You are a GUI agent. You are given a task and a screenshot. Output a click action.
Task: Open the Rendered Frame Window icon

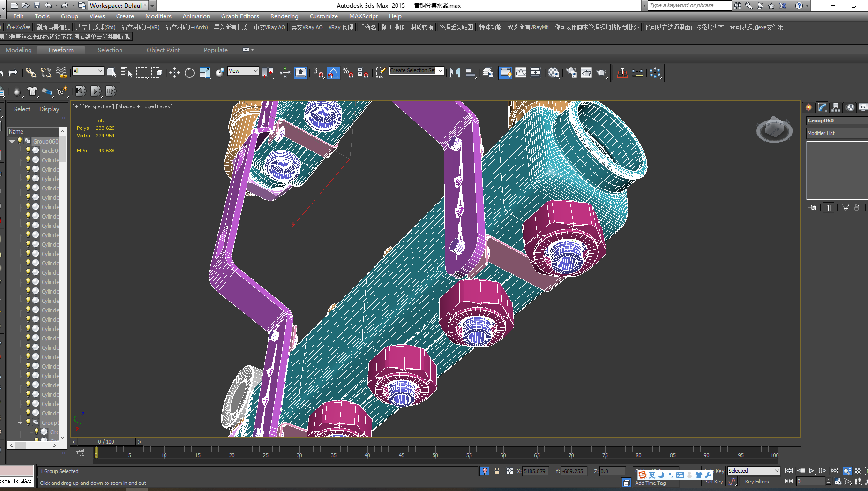(586, 72)
